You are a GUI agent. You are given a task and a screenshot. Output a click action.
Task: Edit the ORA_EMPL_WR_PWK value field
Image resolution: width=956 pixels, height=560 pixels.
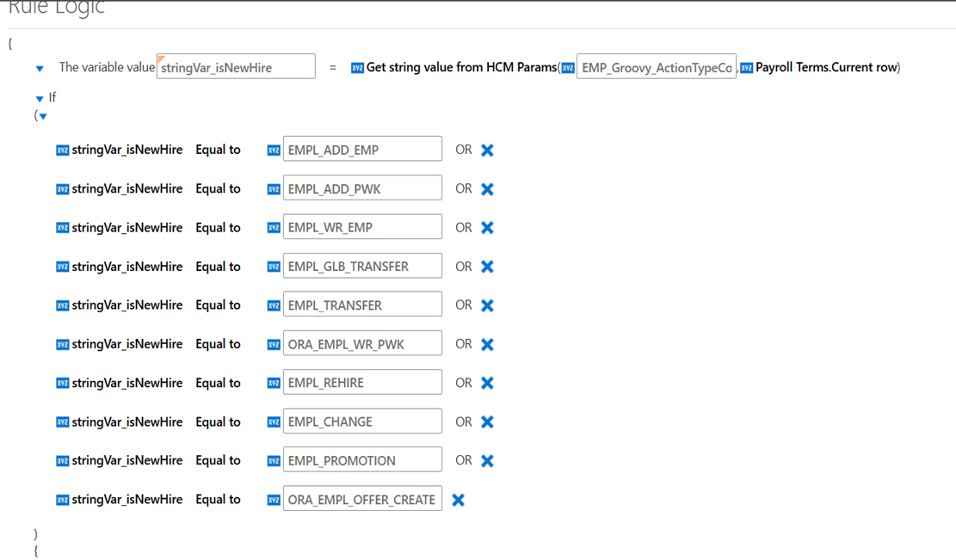point(363,344)
